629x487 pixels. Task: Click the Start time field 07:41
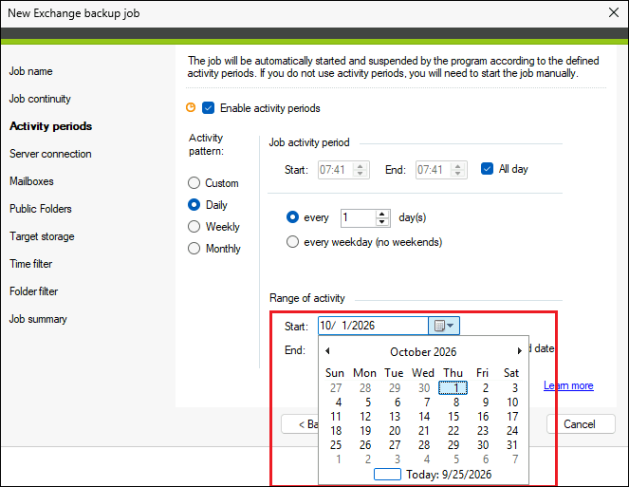point(336,170)
